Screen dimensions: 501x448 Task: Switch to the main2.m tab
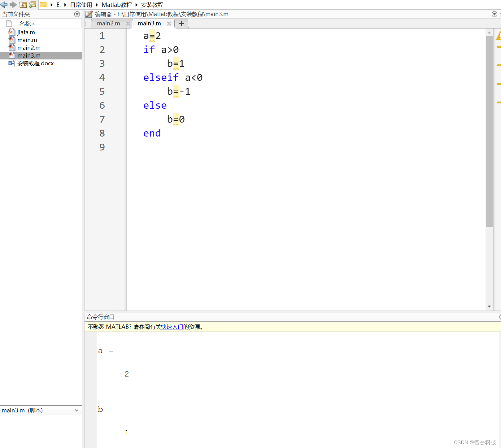click(108, 23)
